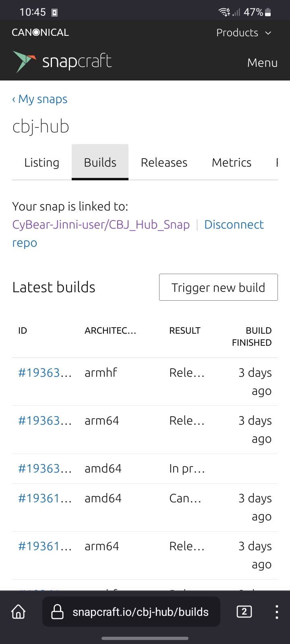Image resolution: width=290 pixels, height=644 pixels.
Task: Click the Canonical logo text
Action: (x=40, y=33)
